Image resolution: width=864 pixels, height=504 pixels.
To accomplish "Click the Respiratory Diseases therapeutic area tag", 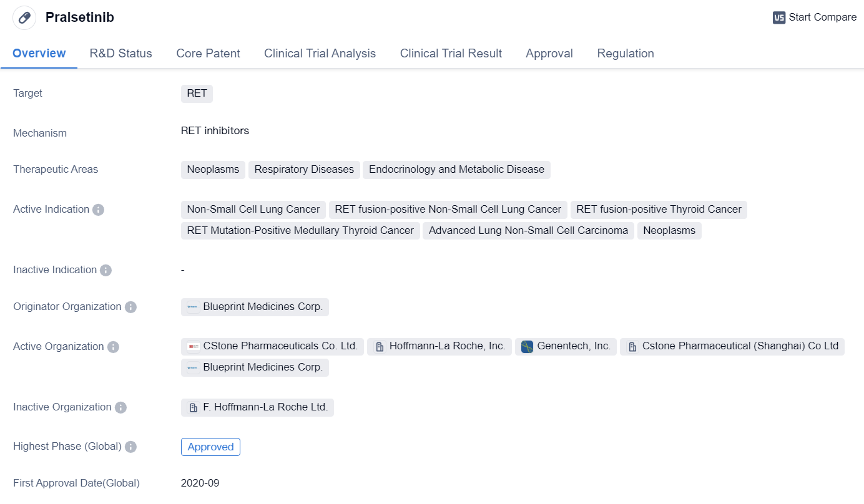I will [304, 170].
